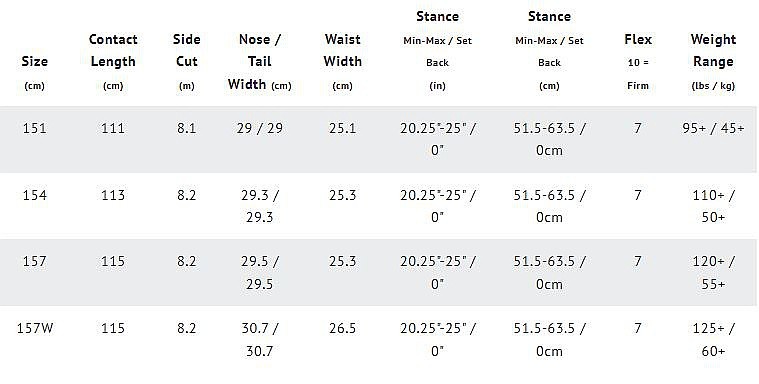Select the 157W size cell
The width and height of the screenshot is (759, 384).
tap(35, 328)
